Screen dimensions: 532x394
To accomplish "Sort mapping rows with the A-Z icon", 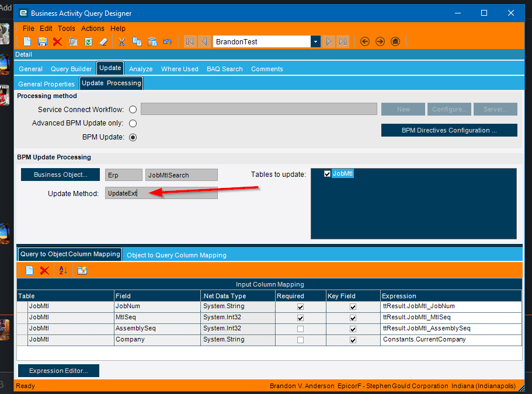I will click(63, 270).
